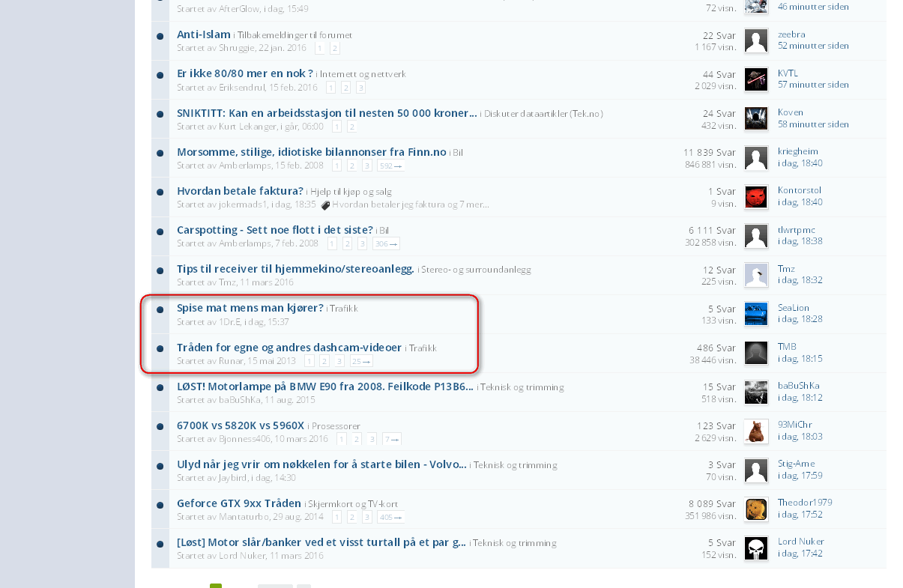Open the Tilbakemeldinger til forumet category

[295, 35]
